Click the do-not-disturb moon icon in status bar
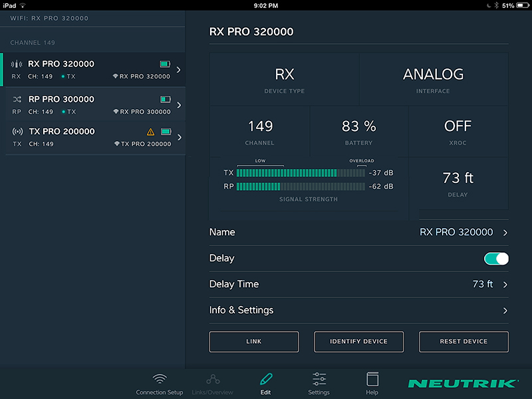532x399 pixels. (488, 5)
